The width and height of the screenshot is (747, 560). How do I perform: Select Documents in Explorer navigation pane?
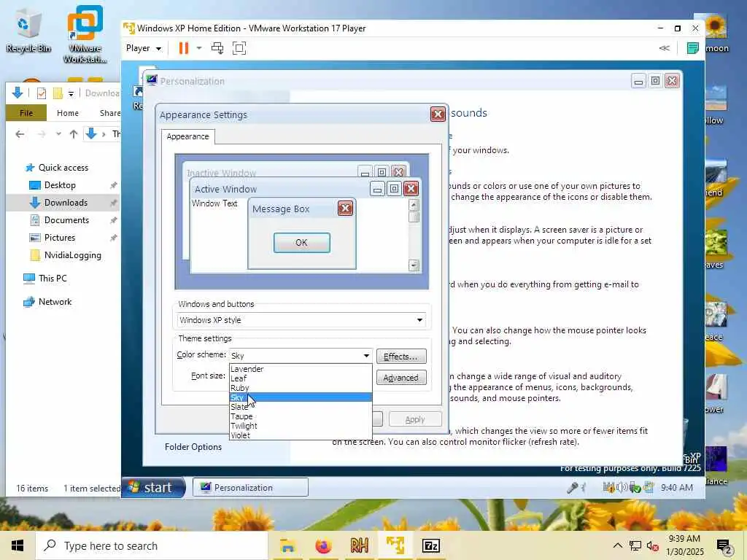point(66,220)
